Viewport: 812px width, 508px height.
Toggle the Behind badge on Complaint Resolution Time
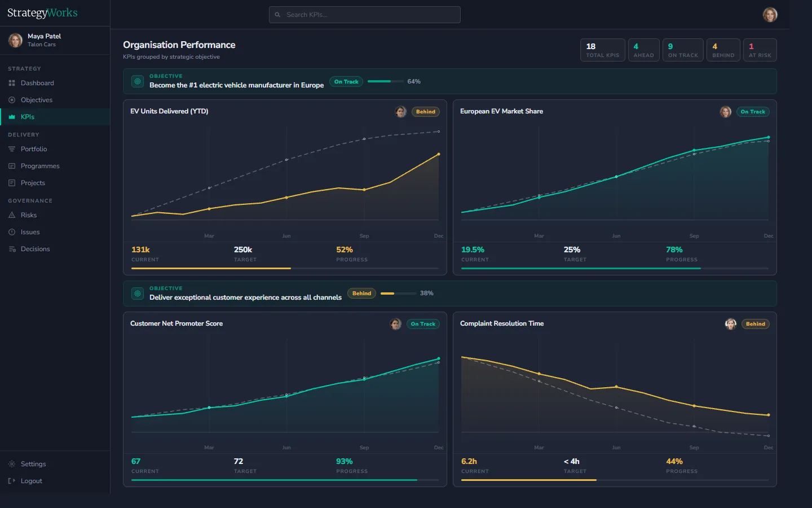tap(755, 323)
